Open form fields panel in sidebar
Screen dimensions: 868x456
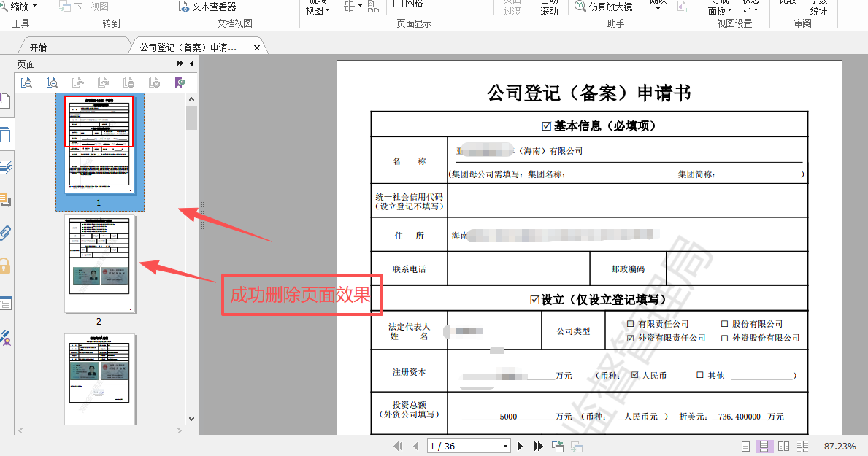tap(6, 304)
